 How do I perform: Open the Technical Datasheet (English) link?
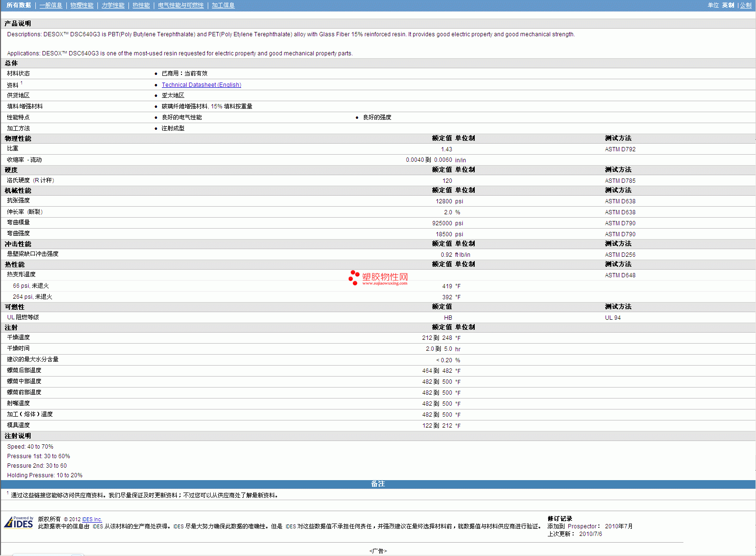202,85
